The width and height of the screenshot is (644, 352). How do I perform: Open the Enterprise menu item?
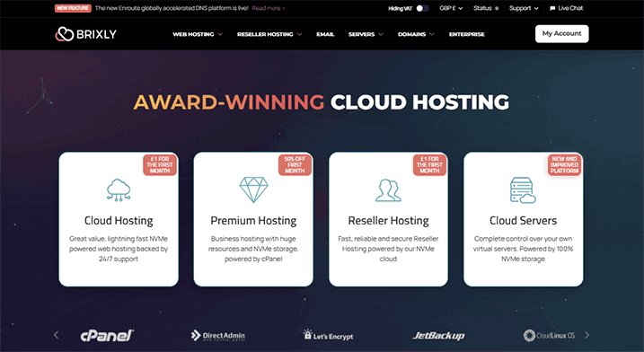[466, 34]
